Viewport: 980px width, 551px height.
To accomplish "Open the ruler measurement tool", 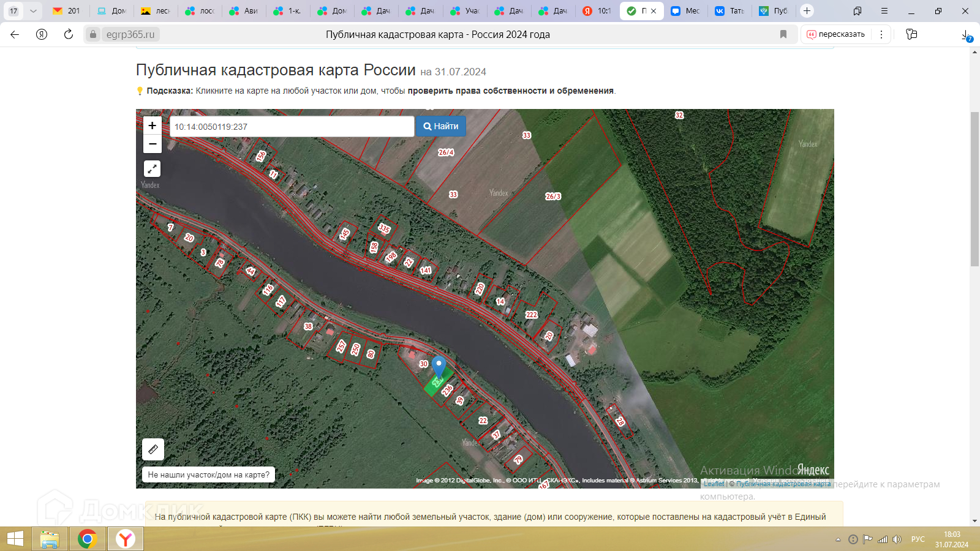I will coord(153,449).
